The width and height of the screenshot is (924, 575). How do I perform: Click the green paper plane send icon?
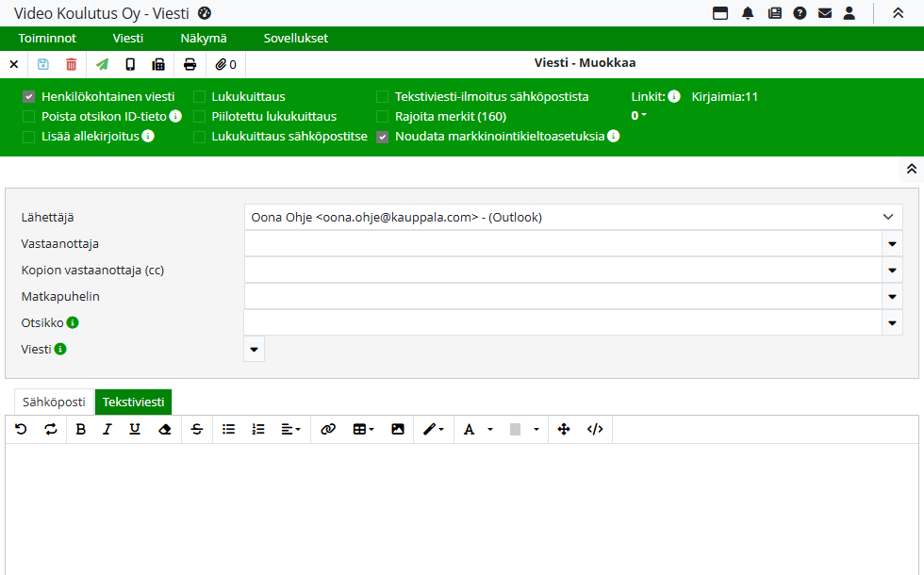[x=102, y=65]
